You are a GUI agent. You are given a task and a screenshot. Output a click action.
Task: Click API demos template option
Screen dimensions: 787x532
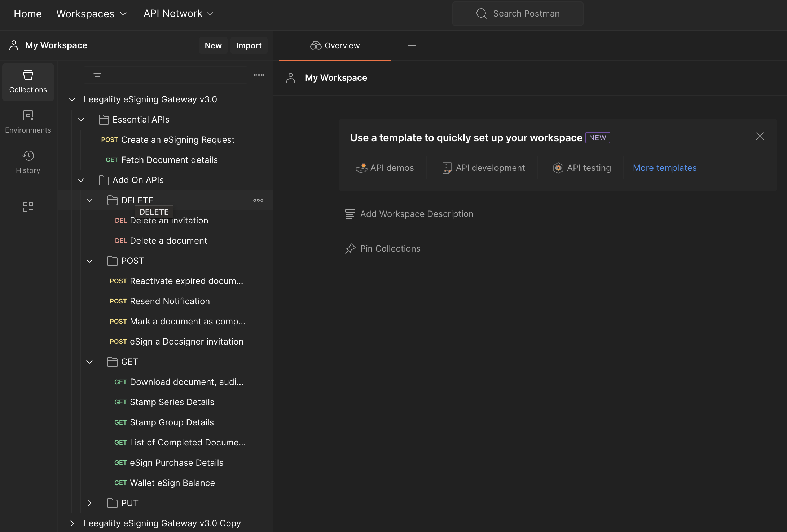[385, 168]
